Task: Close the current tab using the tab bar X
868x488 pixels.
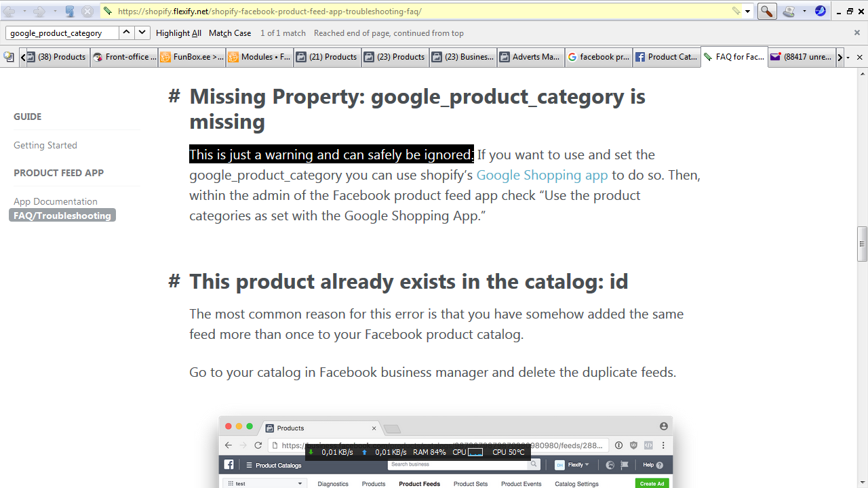Action: point(860,58)
